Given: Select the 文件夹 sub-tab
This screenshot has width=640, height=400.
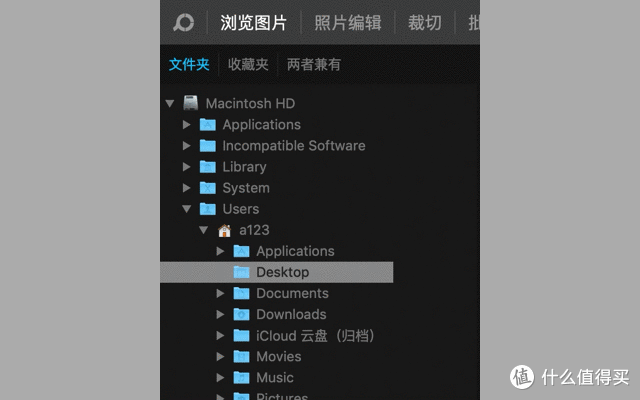Looking at the screenshot, I should pyautogui.click(x=189, y=64).
